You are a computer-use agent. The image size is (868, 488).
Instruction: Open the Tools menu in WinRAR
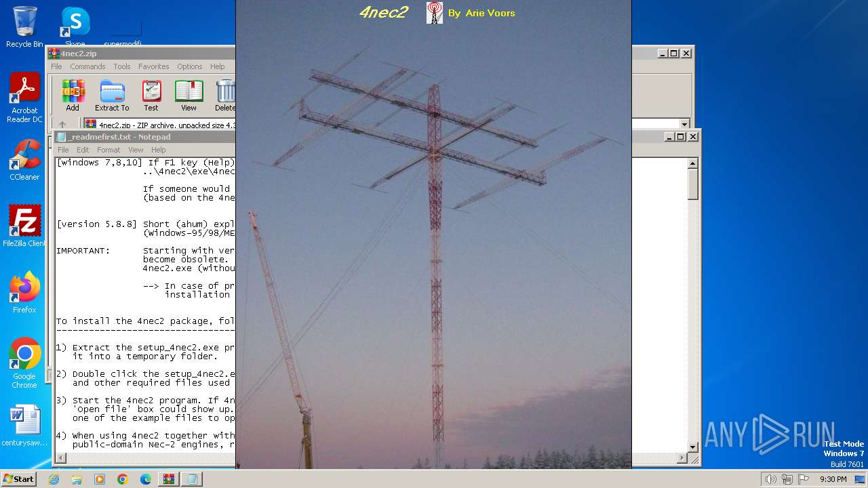point(122,66)
